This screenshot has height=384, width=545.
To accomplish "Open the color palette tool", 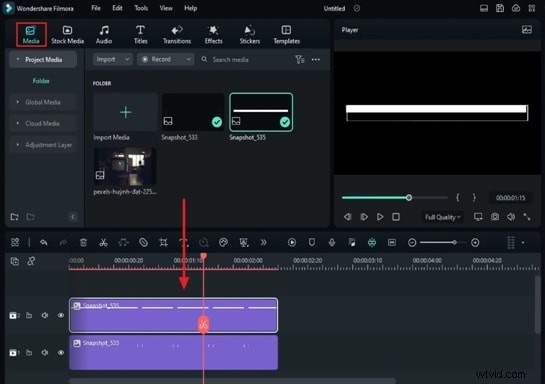I will [223, 243].
